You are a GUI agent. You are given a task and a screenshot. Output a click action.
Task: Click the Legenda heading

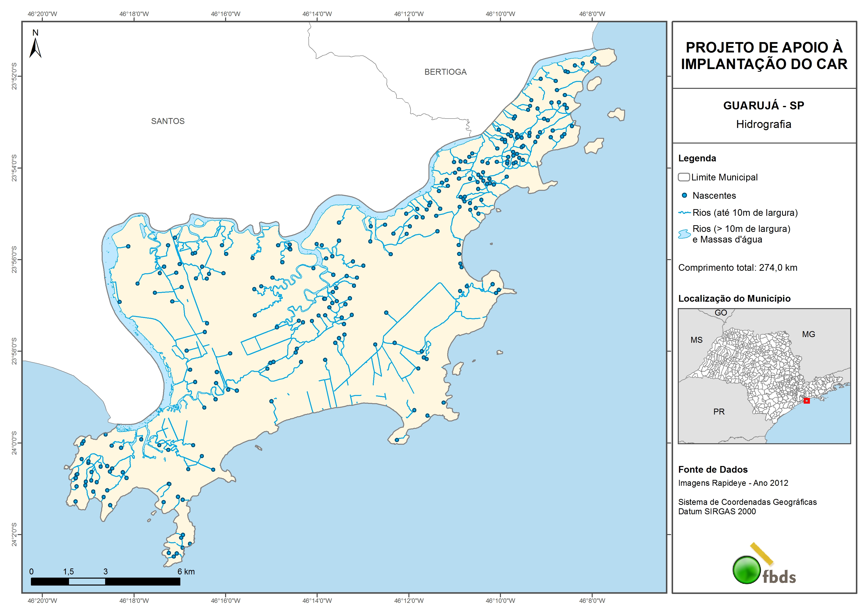click(x=697, y=158)
